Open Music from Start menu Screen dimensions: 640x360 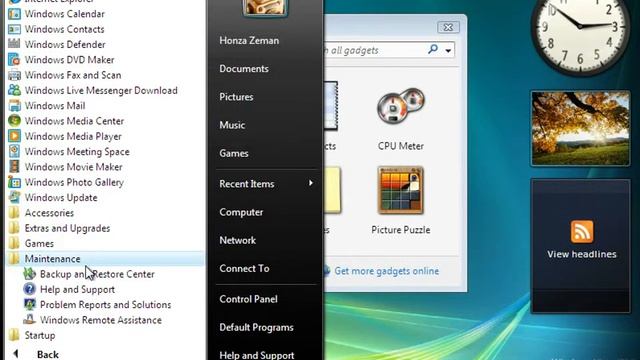(232, 125)
